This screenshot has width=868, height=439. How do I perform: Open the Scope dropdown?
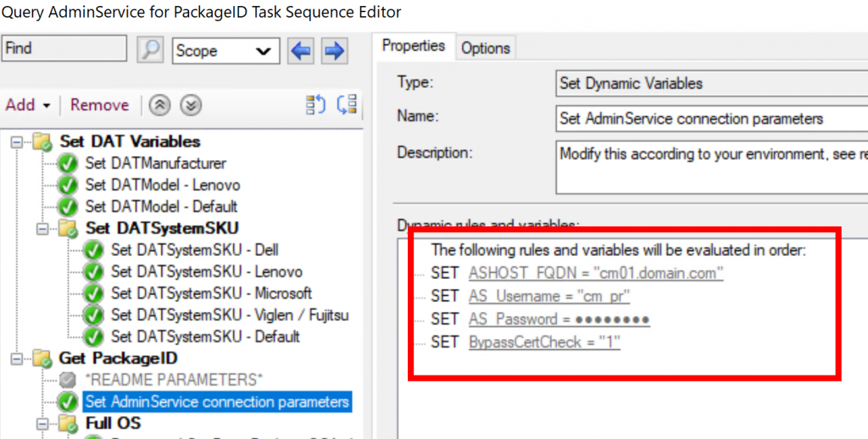(x=225, y=51)
